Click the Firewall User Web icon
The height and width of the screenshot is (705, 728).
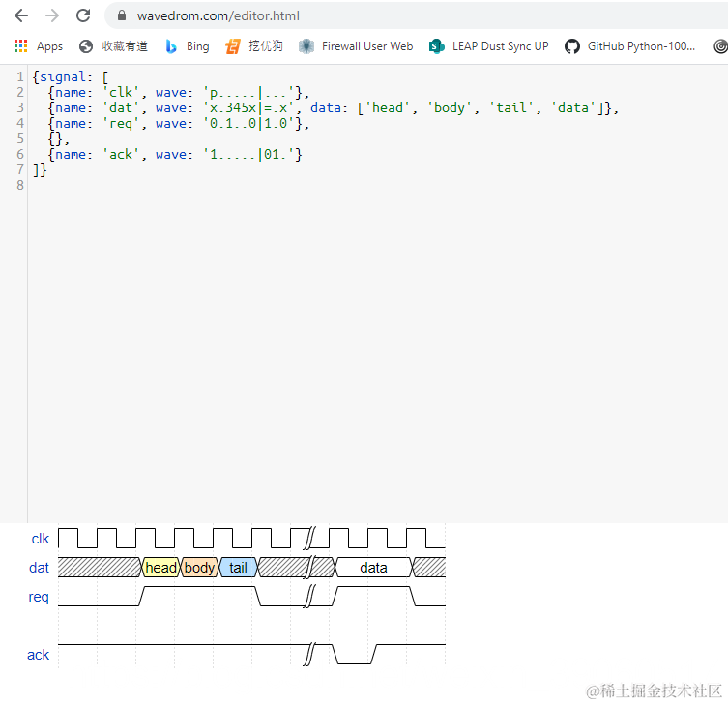click(x=306, y=46)
